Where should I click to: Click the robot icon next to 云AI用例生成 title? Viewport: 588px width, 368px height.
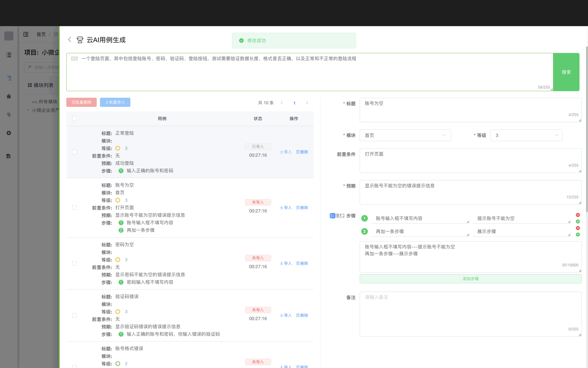pyautogui.click(x=80, y=40)
